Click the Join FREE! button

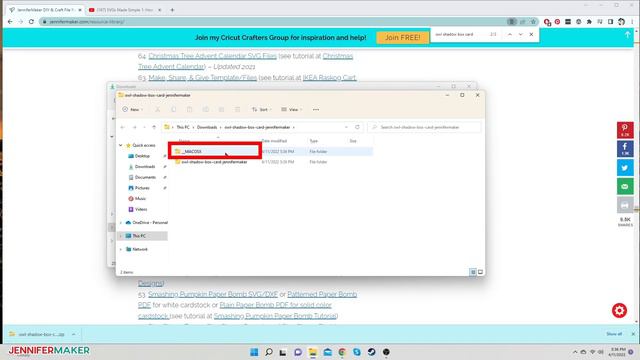(x=402, y=38)
